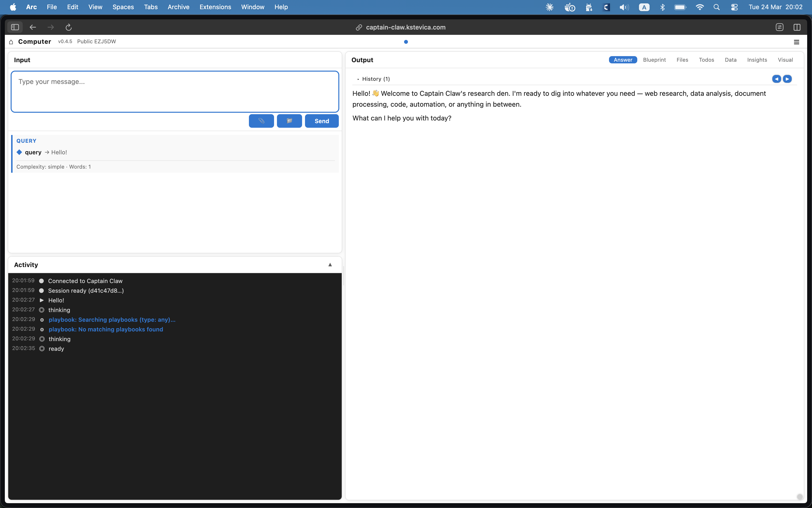Viewport: 812px width, 508px height.
Task: Open the Bluetooth status icon
Action: coord(662,7)
